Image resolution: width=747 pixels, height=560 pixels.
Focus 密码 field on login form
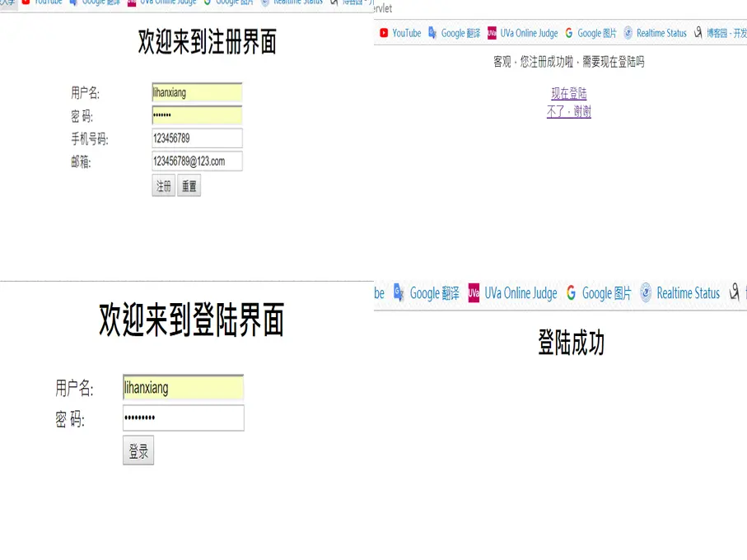(x=184, y=418)
